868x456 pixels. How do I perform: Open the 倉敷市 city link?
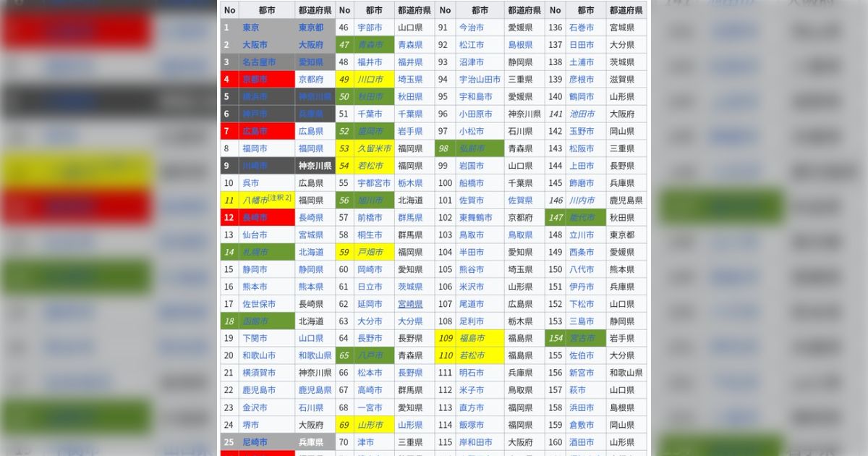[x=582, y=425]
